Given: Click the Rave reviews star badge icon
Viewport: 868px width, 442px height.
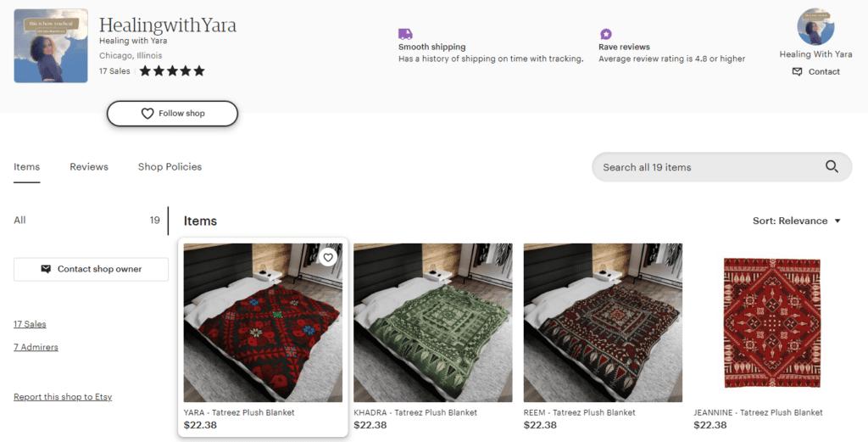Looking at the screenshot, I should click(606, 34).
